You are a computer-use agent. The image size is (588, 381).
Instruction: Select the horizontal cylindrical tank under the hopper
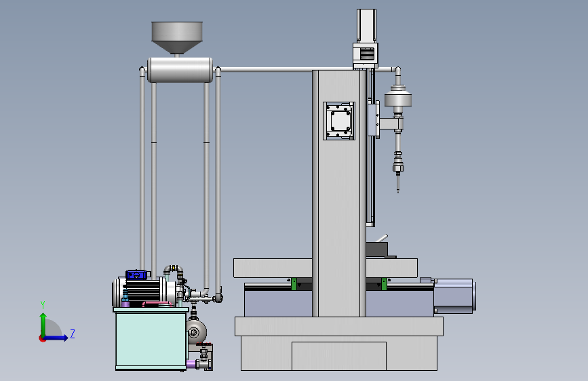pos(180,70)
